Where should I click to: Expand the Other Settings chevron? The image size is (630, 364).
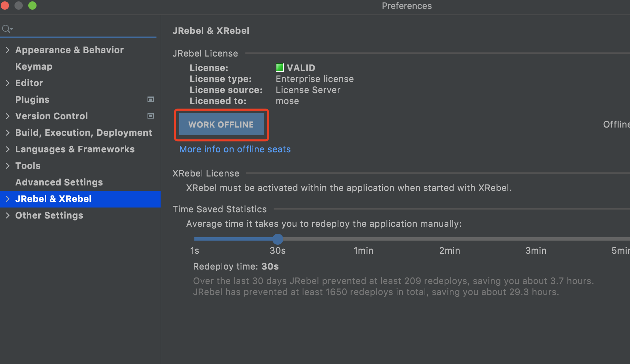point(8,215)
